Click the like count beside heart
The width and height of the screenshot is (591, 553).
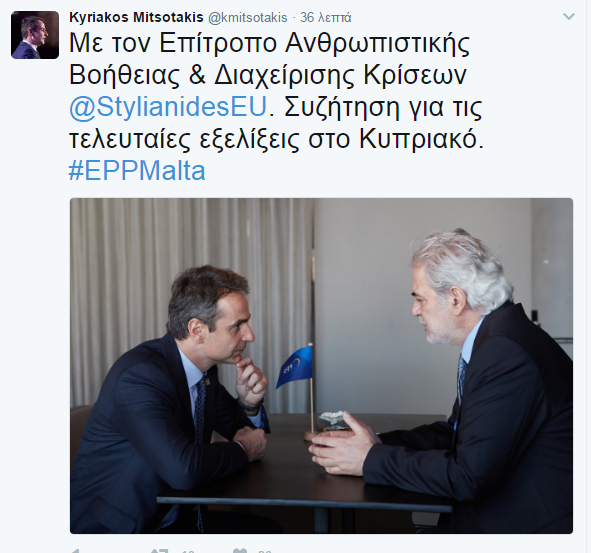point(265,551)
